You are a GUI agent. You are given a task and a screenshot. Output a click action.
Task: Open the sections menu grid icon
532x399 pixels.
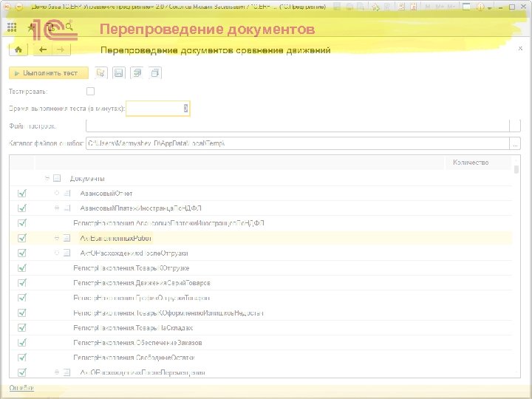(x=12, y=27)
